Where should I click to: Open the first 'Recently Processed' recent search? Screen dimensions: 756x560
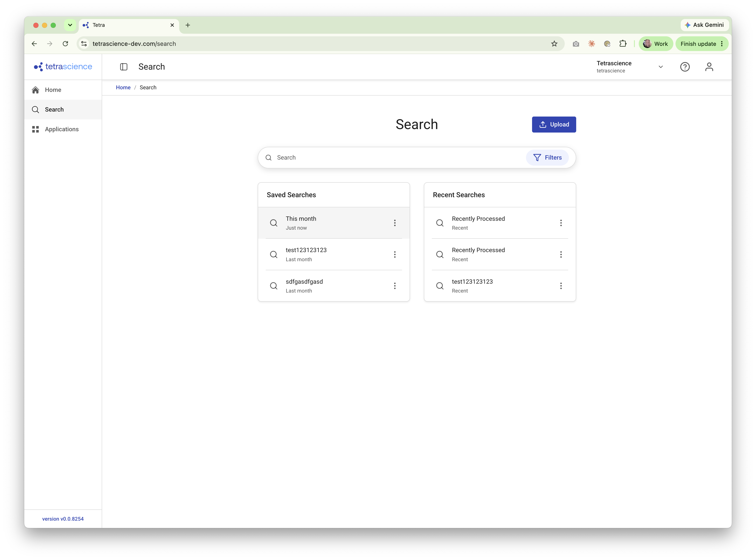pyautogui.click(x=500, y=223)
